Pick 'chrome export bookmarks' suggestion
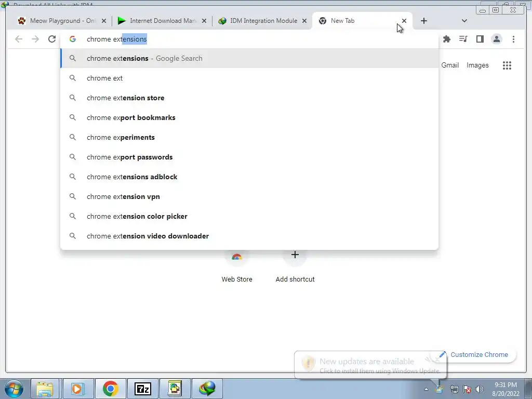Viewport: 532px width, 399px height. click(249, 117)
